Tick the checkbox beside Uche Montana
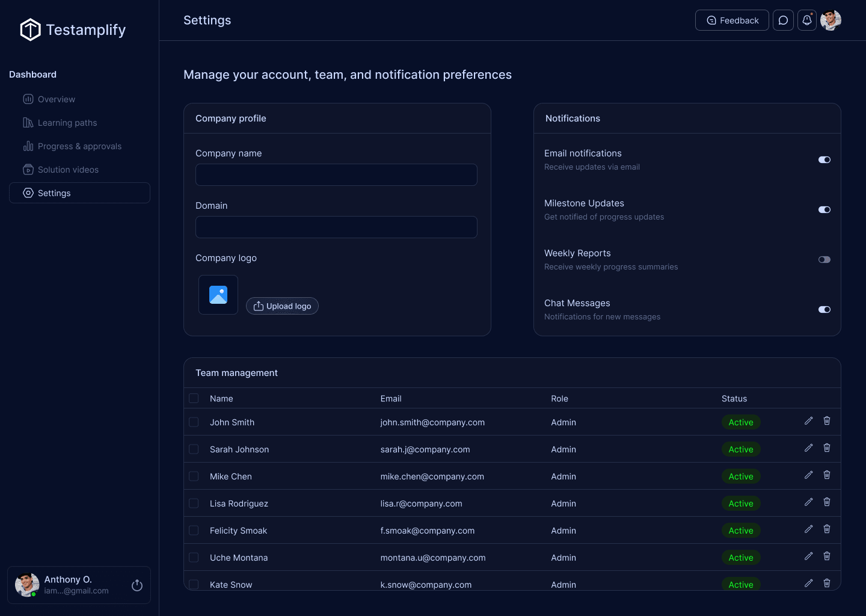This screenshot has width=866, height=616. tap(194, 558)
